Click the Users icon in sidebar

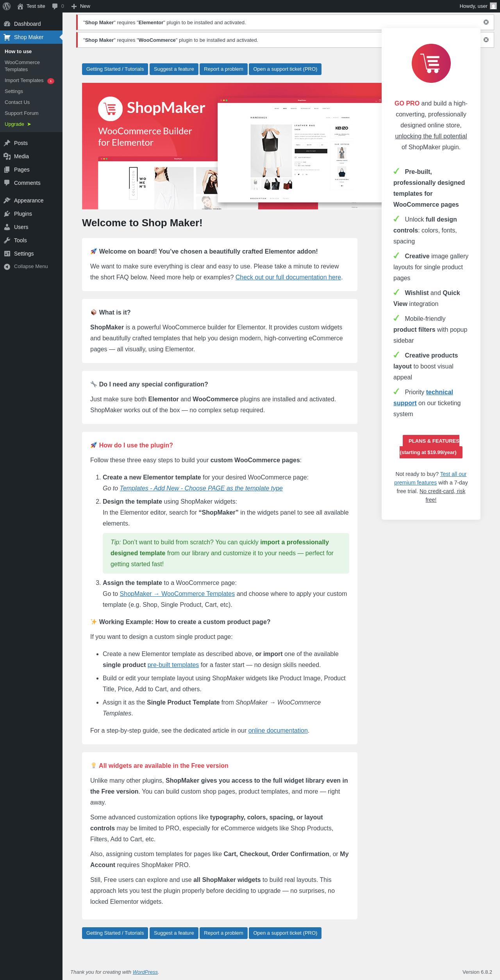(7, 227)
